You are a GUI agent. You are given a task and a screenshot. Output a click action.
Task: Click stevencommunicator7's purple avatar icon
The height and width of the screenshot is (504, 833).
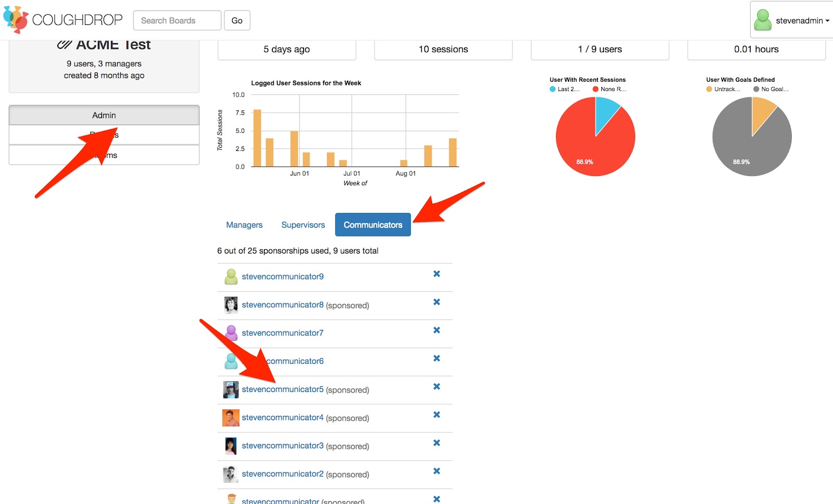(231, 333)
